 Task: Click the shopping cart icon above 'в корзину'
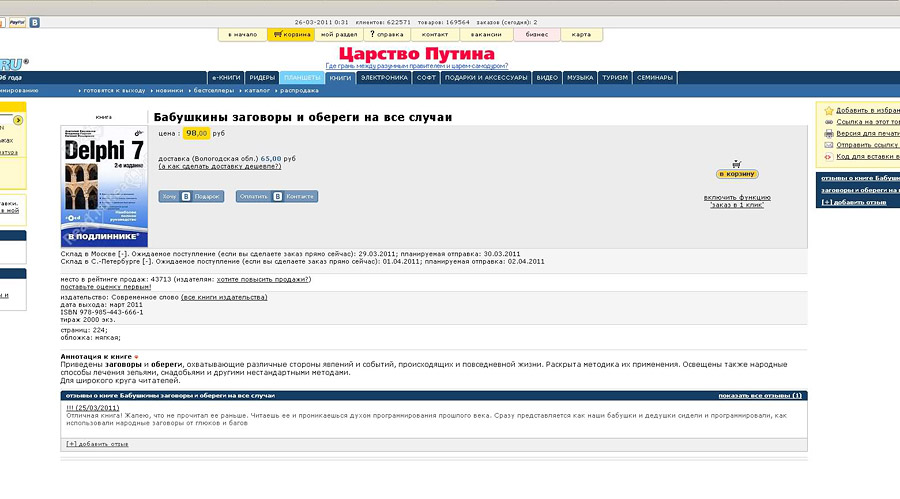(x=736, y=163)
